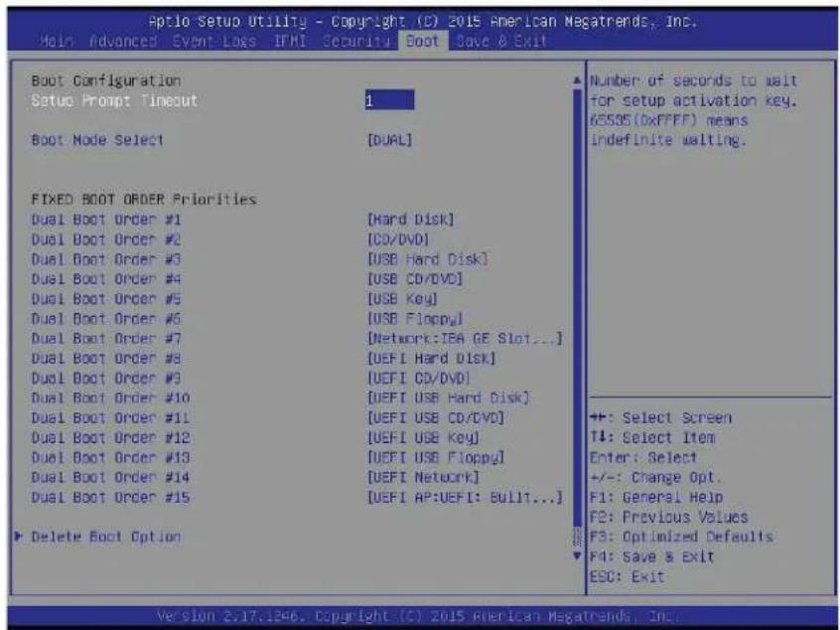Open the Event Logs tab

214,42
